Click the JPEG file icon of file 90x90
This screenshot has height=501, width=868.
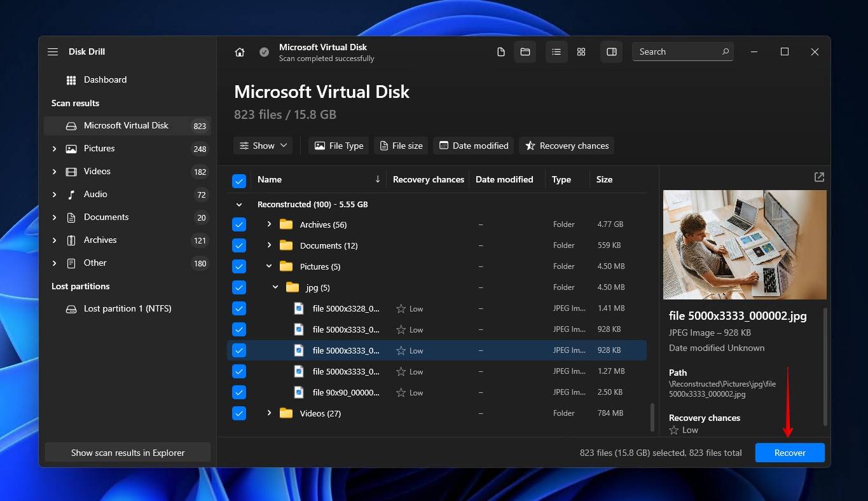pos(299,392)
